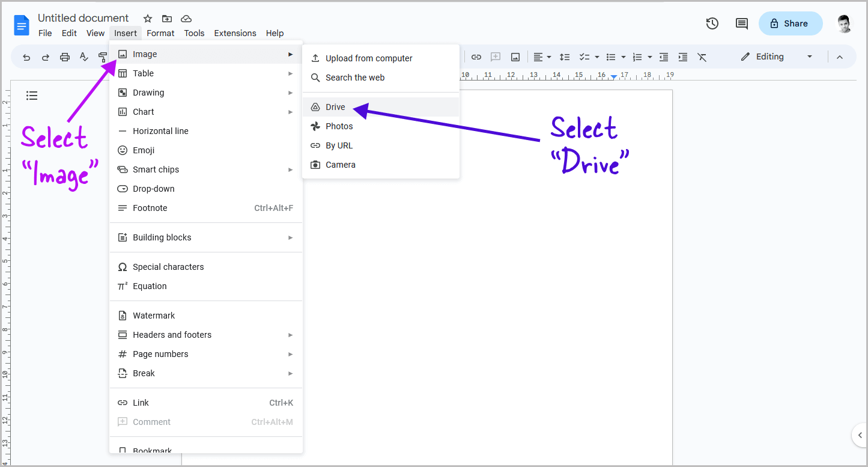Click the Insert link toolbar icon
Screen dimensions: 868x467
[x=476, y=56]
